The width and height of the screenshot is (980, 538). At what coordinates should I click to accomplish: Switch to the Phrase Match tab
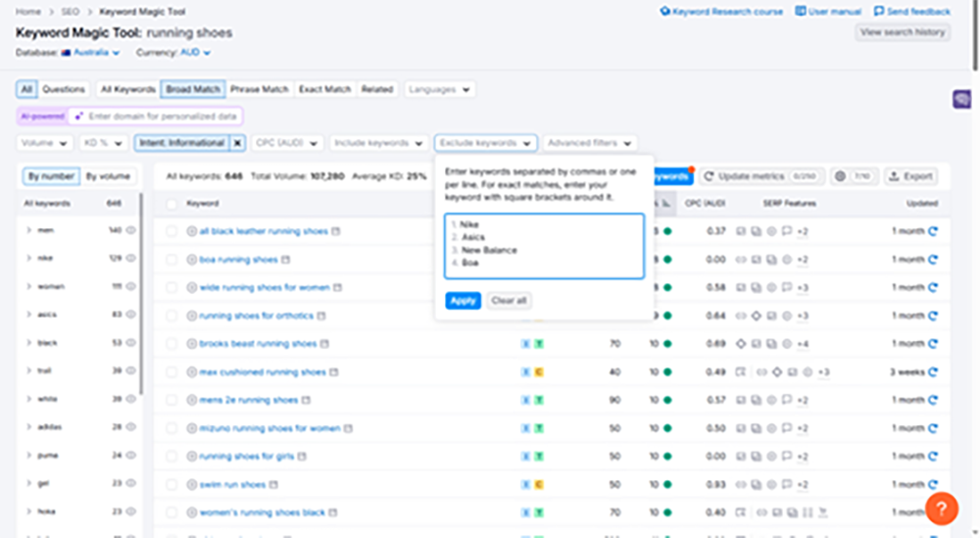[x=260, y=89]
